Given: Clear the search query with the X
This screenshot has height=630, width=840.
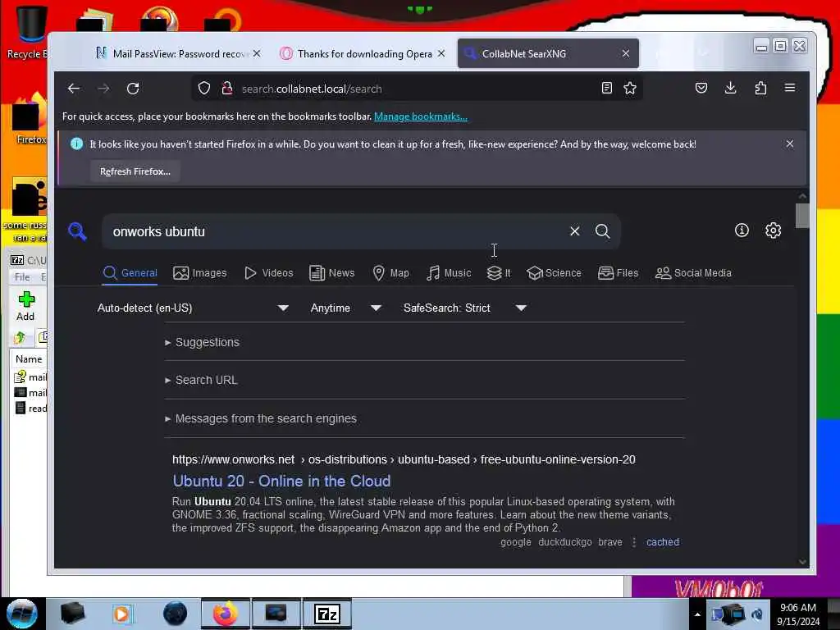Looking at the screenshot, I should pyautogui.click(x=575, y=231).
